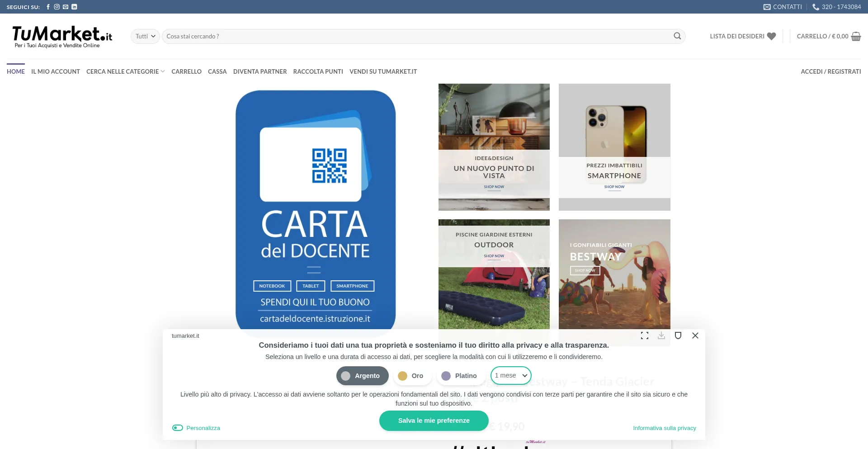Click the Smartphone button on Carta del Docente banner
This screenshot has width=868, height=449.
[352, 286]
